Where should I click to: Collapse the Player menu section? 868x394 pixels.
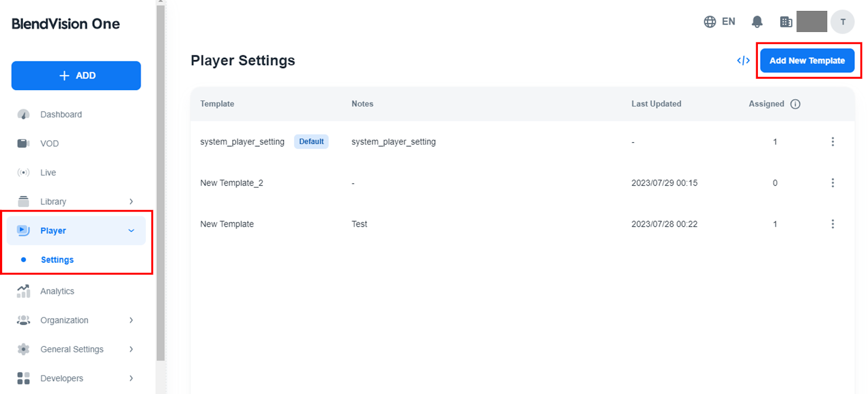coord(131,231)
